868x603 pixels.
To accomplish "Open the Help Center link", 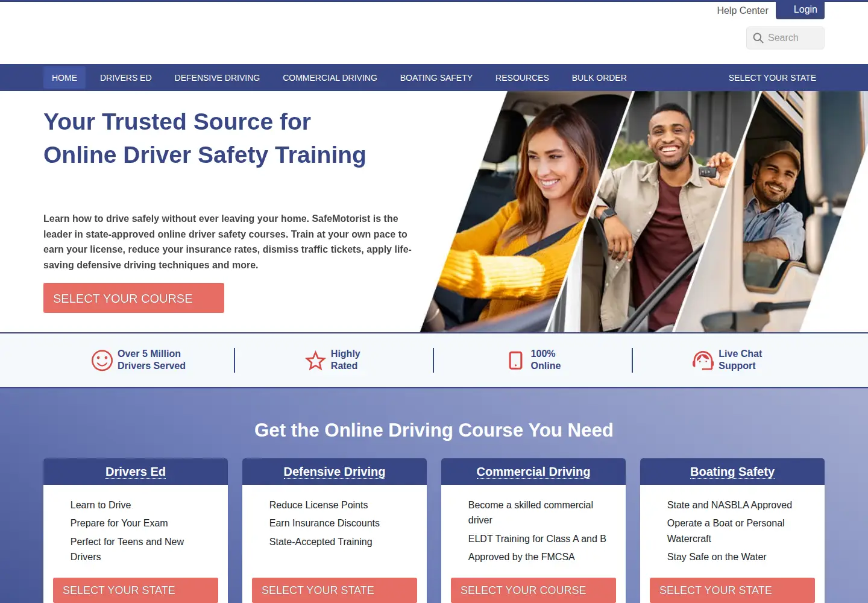I will pyautogui.click(x=742, y=10).
